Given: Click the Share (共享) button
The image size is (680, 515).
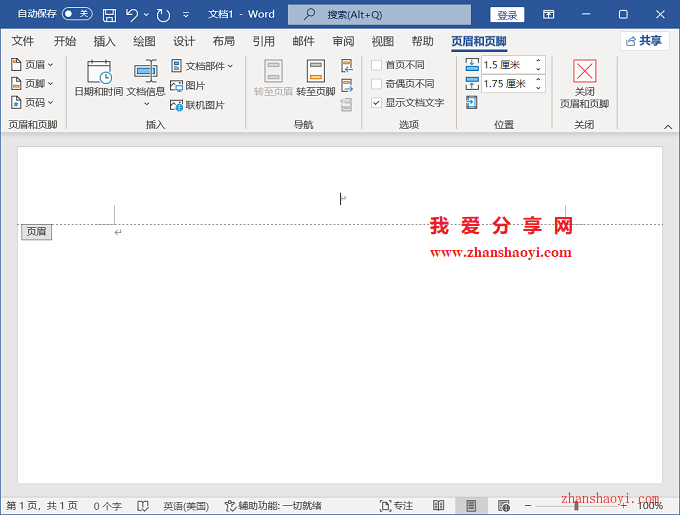Looking at the screenshot, I should pos(644,41).
